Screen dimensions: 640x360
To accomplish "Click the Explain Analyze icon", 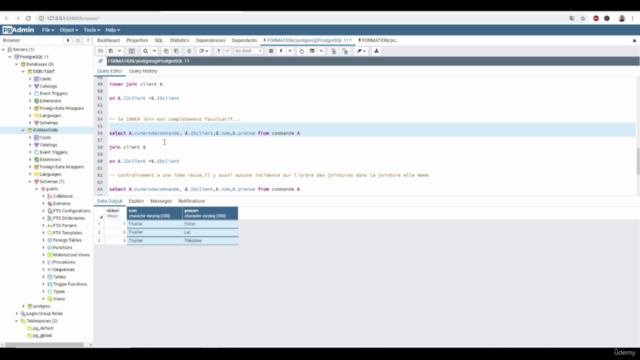I will point(312,51).
